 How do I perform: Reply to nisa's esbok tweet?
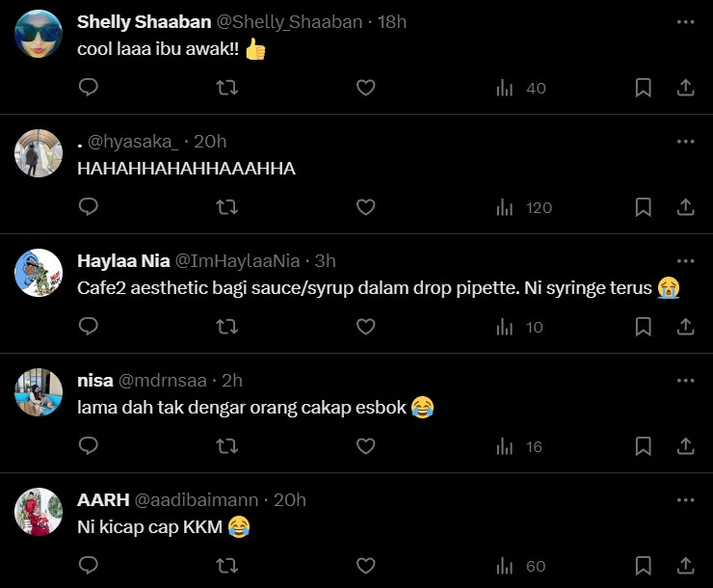89,446
